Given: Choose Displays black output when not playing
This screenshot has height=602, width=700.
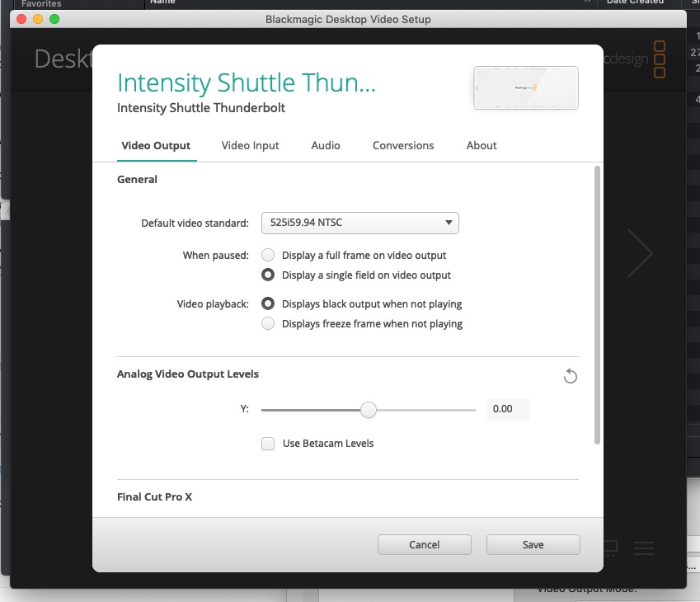Looking at the screenshot, I should [x=268, y=303].
